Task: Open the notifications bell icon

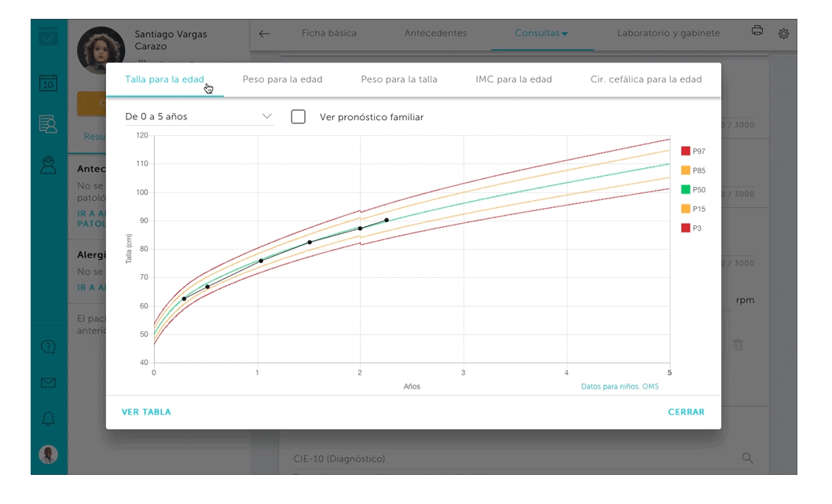Action: click(48, 418)
